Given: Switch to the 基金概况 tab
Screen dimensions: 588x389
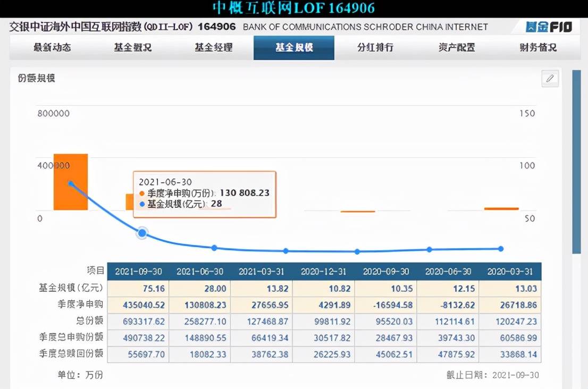Looking at the screenshot, I should [132, 47].
